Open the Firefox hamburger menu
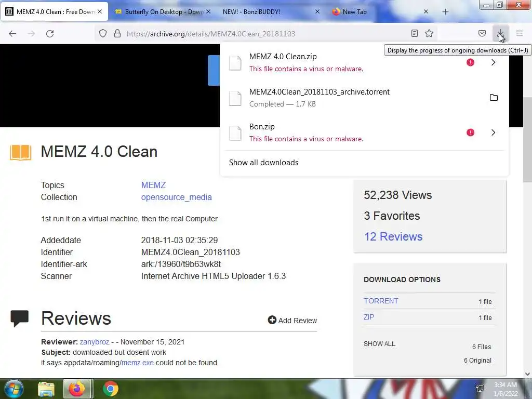532x399 pixels. click(x=520, y=33)
